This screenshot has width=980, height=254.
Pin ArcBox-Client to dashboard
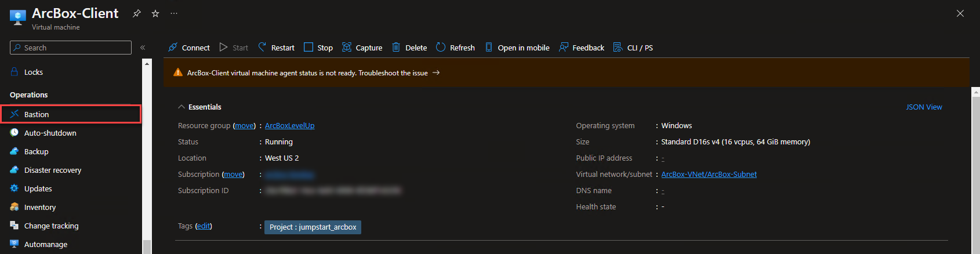(x=137, y=13)
